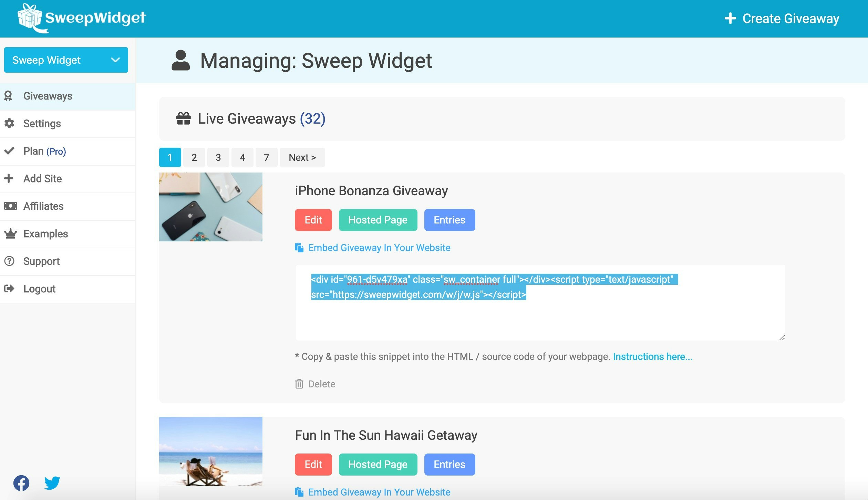Click the copy icon for iPhone Bonanza embed
The image size is (868, 500).
coord(299,247)
